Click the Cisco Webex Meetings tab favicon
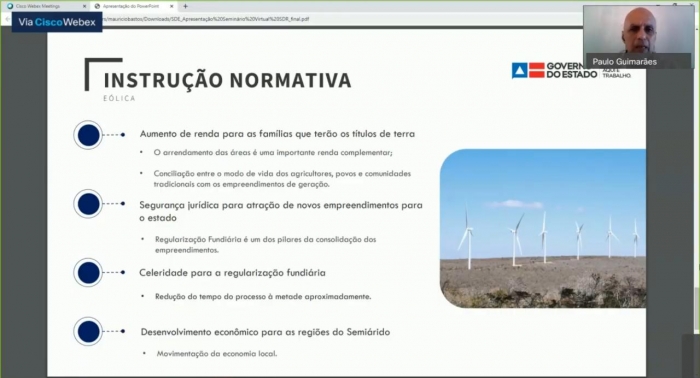 [10, 6]
